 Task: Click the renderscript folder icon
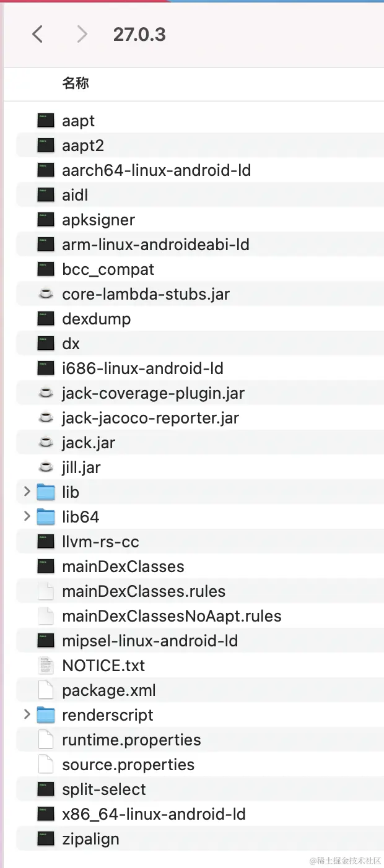46,715
